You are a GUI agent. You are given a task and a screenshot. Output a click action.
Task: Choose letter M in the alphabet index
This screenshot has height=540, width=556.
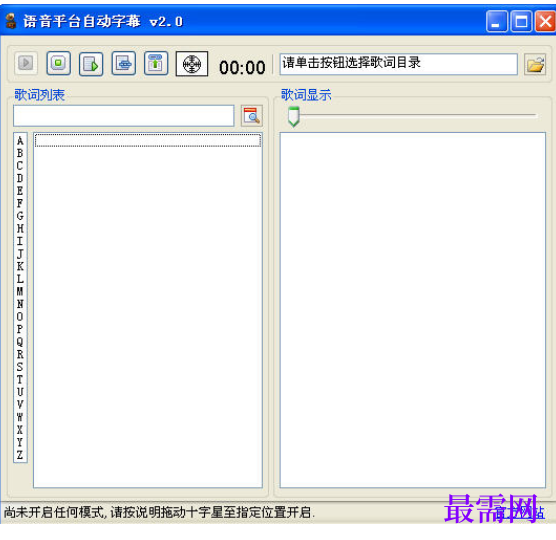[20, 291]
